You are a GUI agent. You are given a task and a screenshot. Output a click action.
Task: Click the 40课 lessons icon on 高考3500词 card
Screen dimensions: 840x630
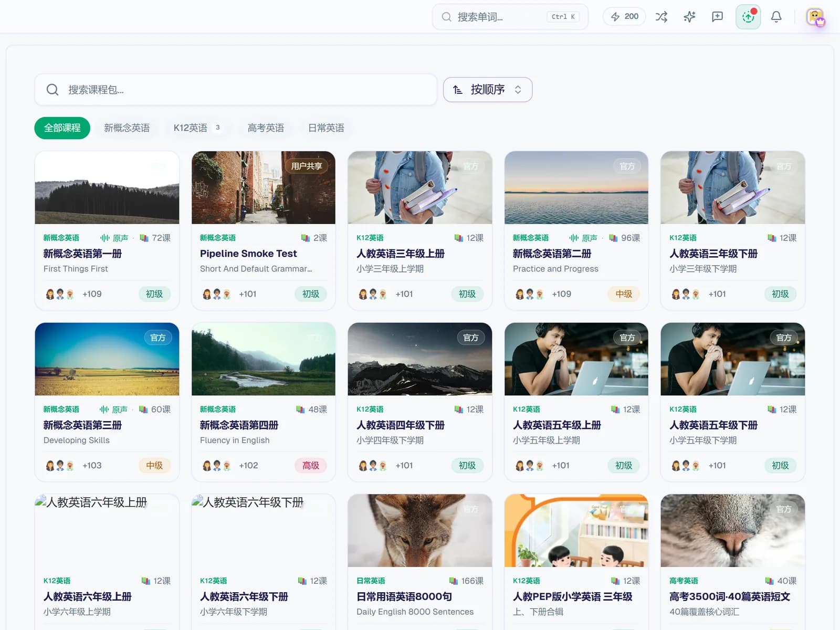[770, 581]
